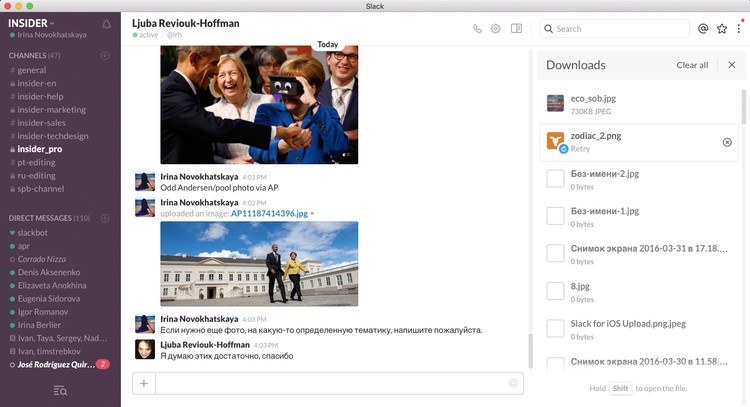Open the mentions @ icon
750x407 pixels.
tap(703, 29)
